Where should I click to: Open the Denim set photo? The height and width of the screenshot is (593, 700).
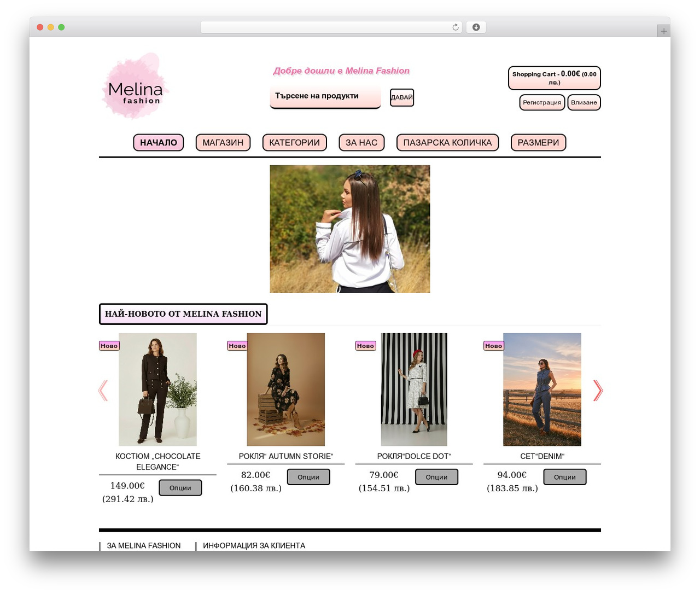(x=542, y=389)
